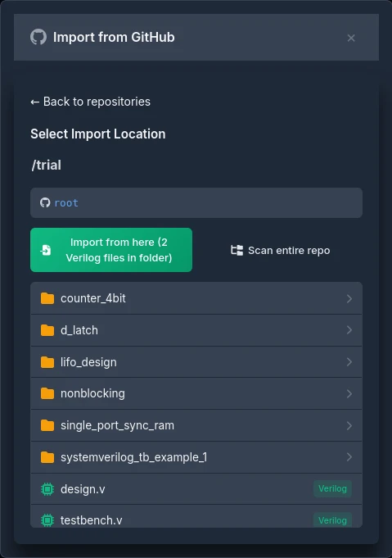The height and width of the screenshot is (558, 392).
Task: Expand lifo_design with its chevron
Action: point(349,362)
